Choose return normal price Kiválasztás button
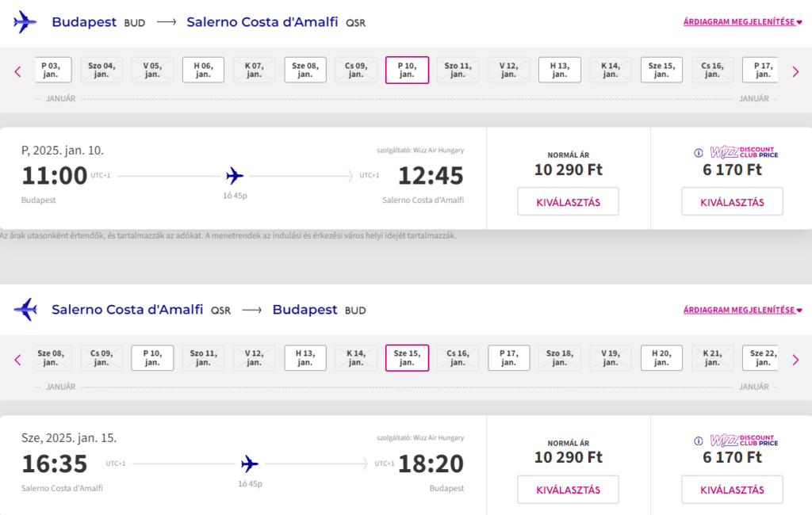812x515 pixels. pyautogui.click(x=568, y=490)
